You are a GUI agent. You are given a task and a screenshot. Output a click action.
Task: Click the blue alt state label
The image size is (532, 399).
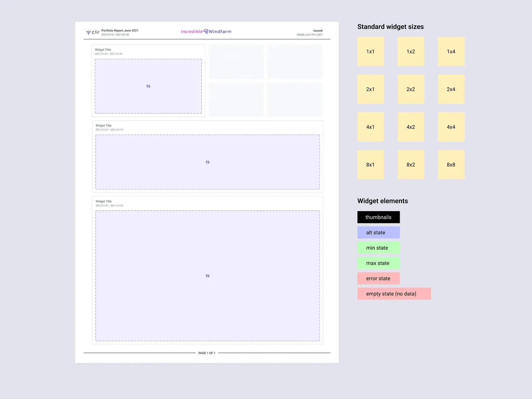(378, 232)
